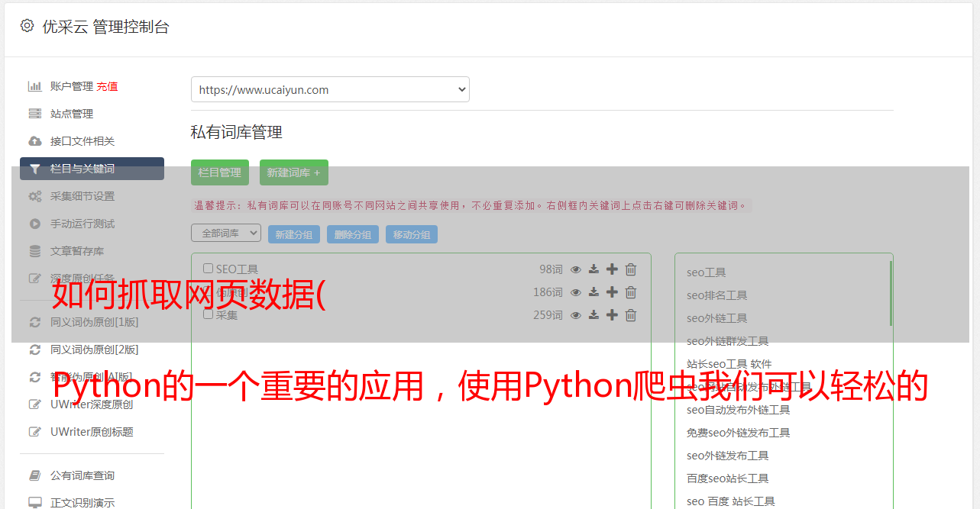Image resolution: width=980 pixels, height=509 pixels.
Task: Select keyword "免费seo外链发布工具"
Action: click(739, 433)
